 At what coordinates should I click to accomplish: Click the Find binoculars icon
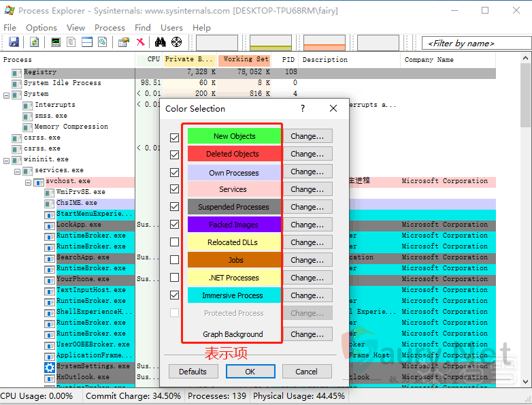[162, 42]
